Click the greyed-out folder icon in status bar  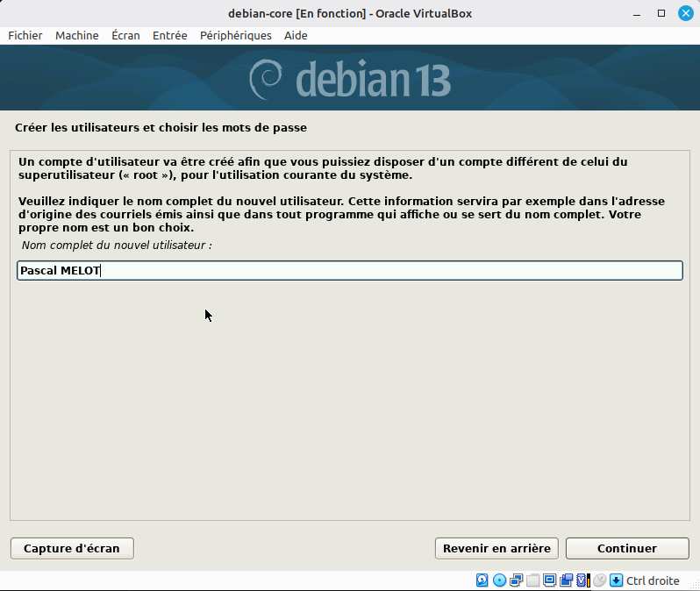pyautogui.click(x=532, y=580)
